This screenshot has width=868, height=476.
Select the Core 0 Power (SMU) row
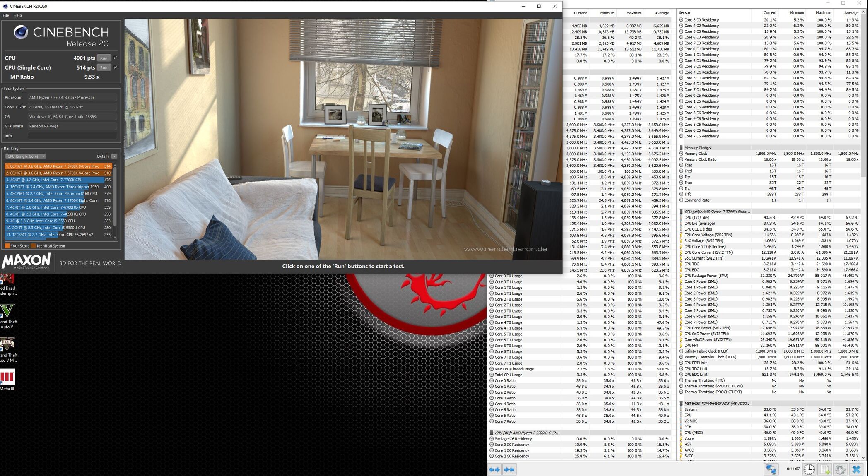click(x=770, y=281)
